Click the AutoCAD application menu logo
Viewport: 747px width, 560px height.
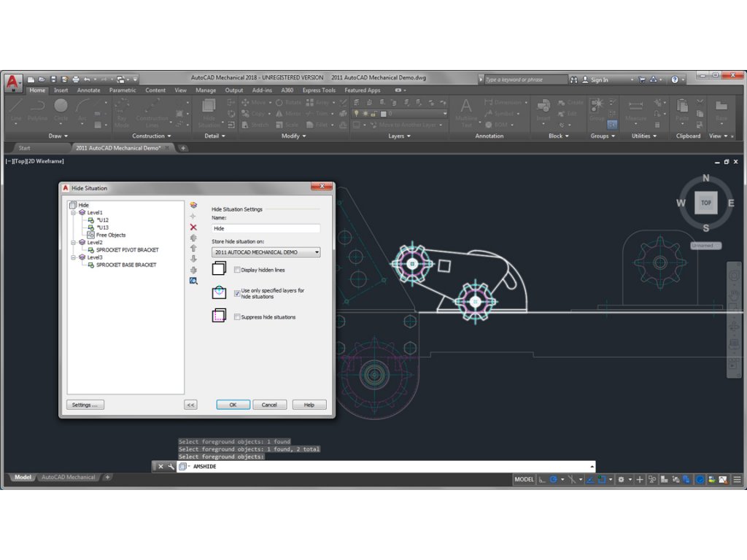[13, 82]
